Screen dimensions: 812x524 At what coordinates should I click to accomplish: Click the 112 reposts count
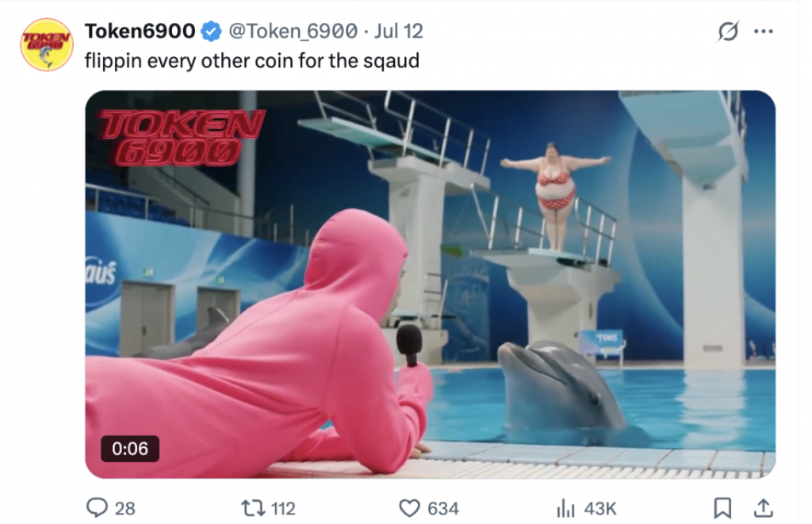tap(283, 508)
